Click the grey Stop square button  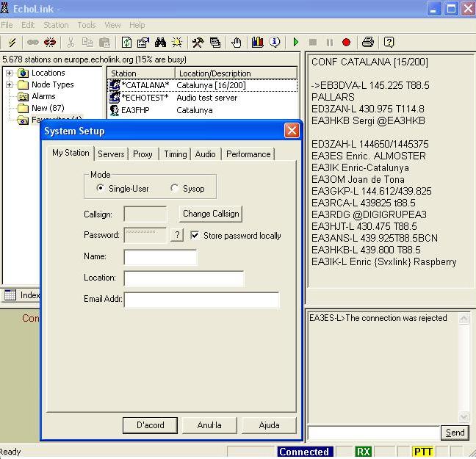click(313, 42)
